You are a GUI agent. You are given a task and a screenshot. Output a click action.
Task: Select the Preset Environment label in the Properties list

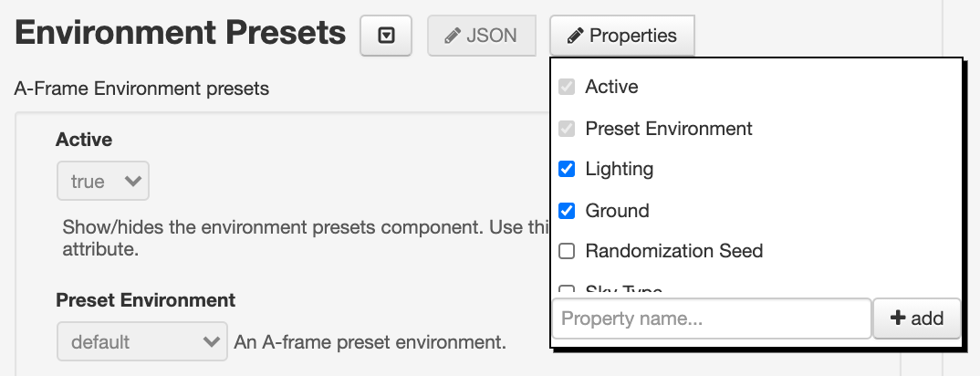click(669, 129)
